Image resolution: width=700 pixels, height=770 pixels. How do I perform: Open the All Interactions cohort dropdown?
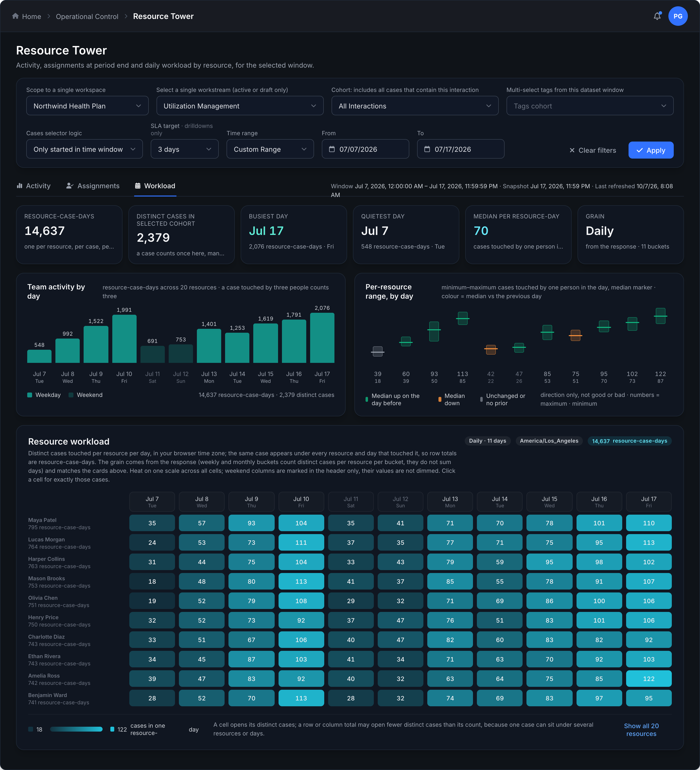click(415, 106)
